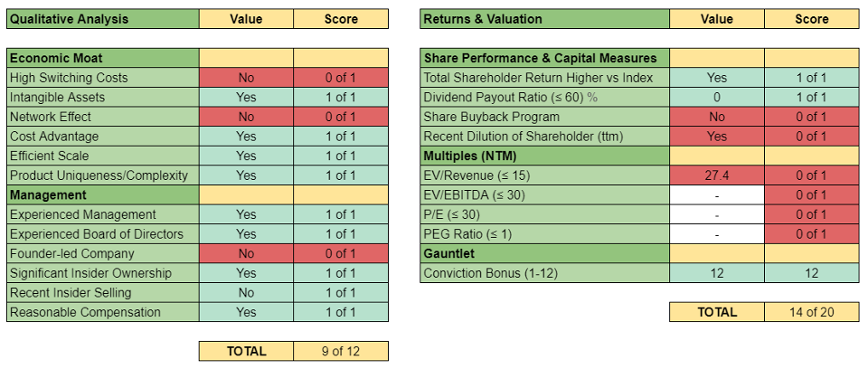Select the Multiples (NTM) section header
868x369 pixels.
[x=544, y=156]
